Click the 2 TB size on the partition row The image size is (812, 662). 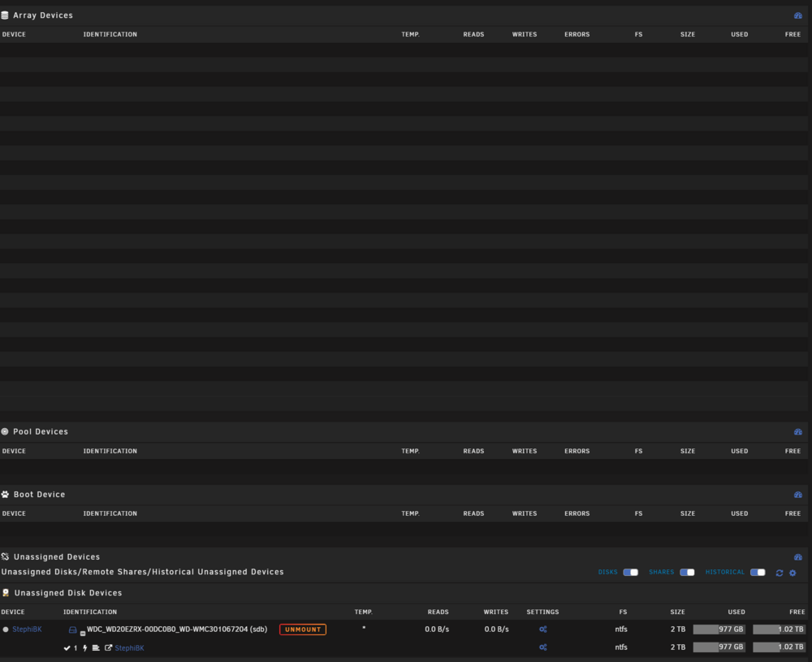tap(678, 647)
